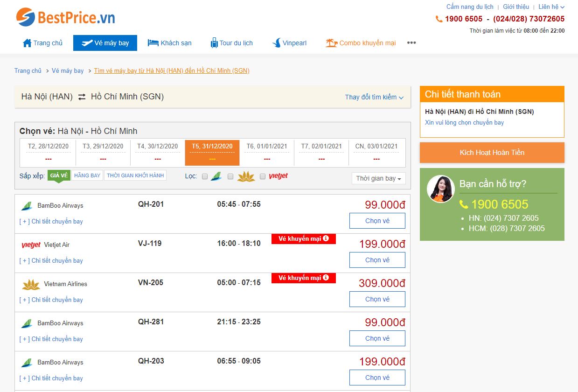Click the Vietjet filter logo
Viewport: 578px width, 392px height.
278,176
